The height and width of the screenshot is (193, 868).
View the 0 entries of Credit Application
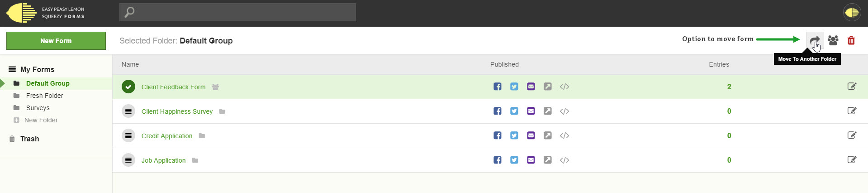tap(729, 135)
